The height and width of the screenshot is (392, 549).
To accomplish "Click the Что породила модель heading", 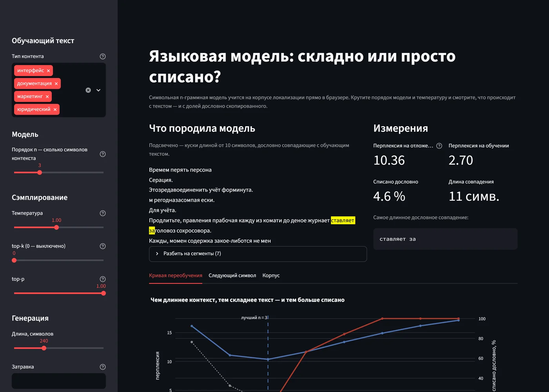I will coord(202,128).
